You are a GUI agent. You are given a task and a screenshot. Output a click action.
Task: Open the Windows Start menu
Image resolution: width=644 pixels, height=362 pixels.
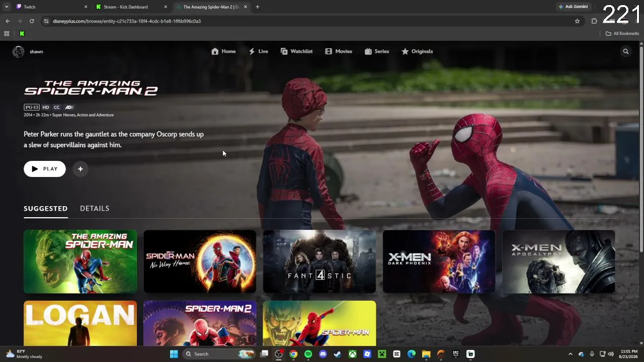coord(174,354)
